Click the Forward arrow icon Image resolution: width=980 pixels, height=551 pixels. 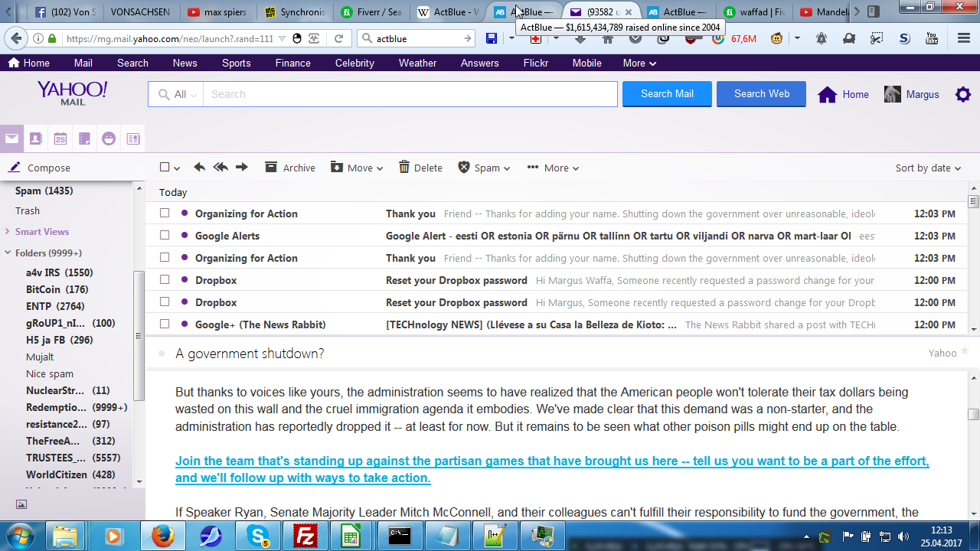(242, 167)
